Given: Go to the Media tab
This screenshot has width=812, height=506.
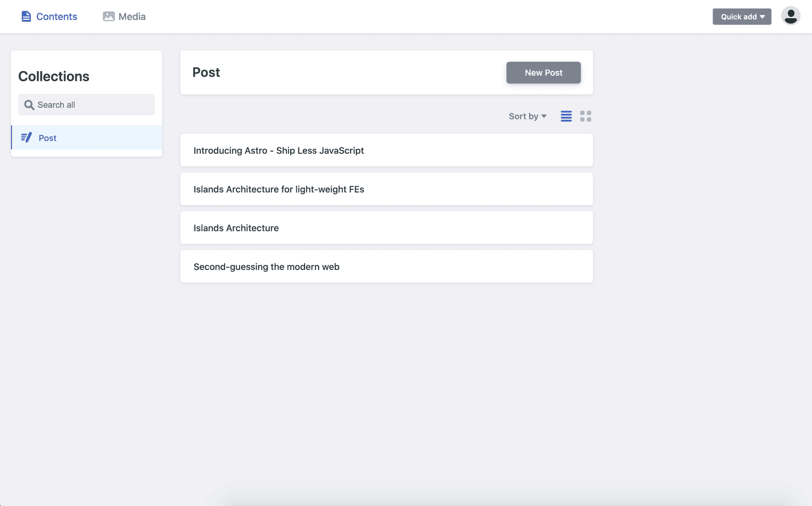Looking at the screenshot, I should (124, 16).
